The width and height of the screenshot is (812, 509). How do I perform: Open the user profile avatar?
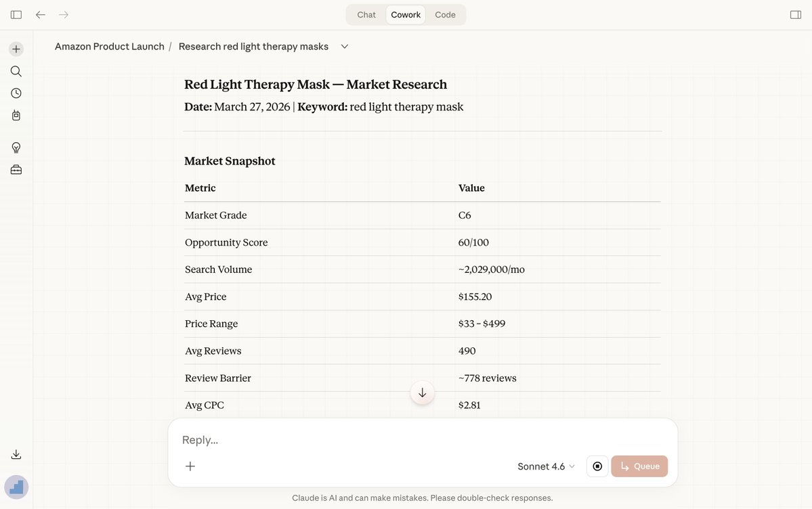click(16, 487)
